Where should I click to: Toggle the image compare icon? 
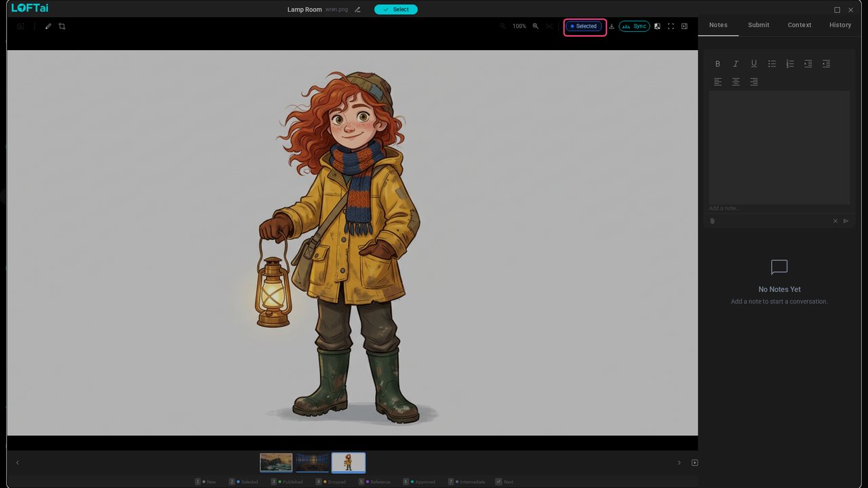point(657,26)
